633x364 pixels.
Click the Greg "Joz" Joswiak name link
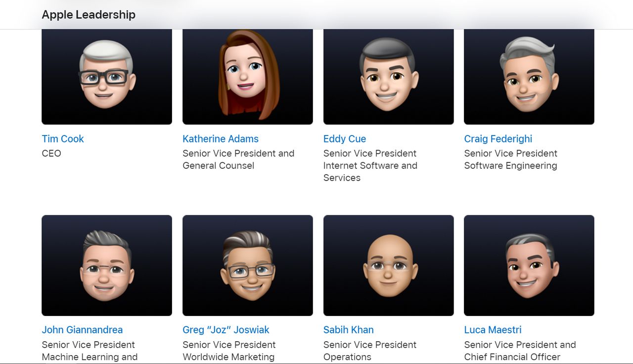226,330
